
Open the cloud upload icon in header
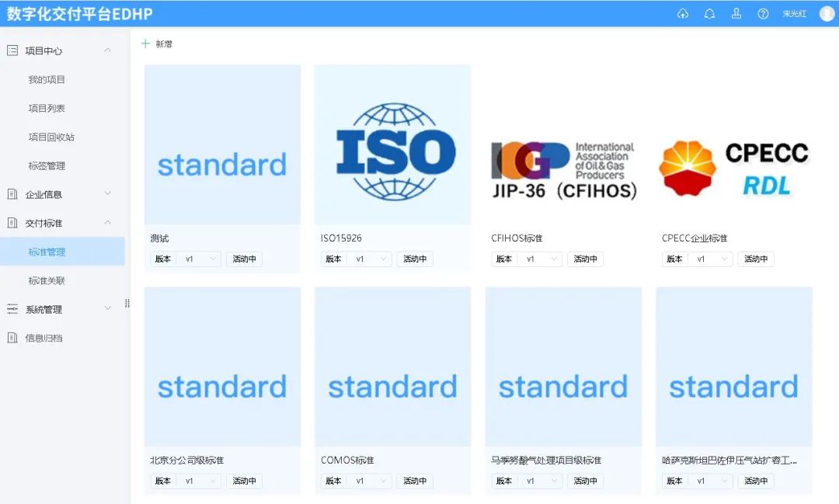tap(682, 13)
